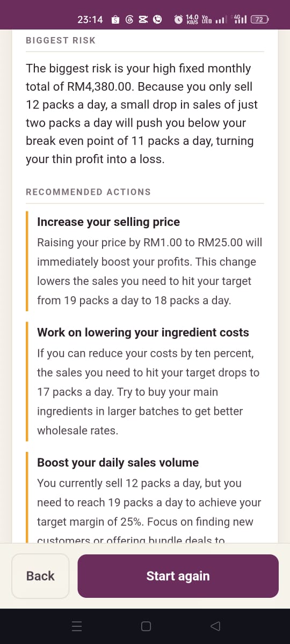
Task: Tap the 14.0 KB/s network speed indicator
Action: [192, 20]
